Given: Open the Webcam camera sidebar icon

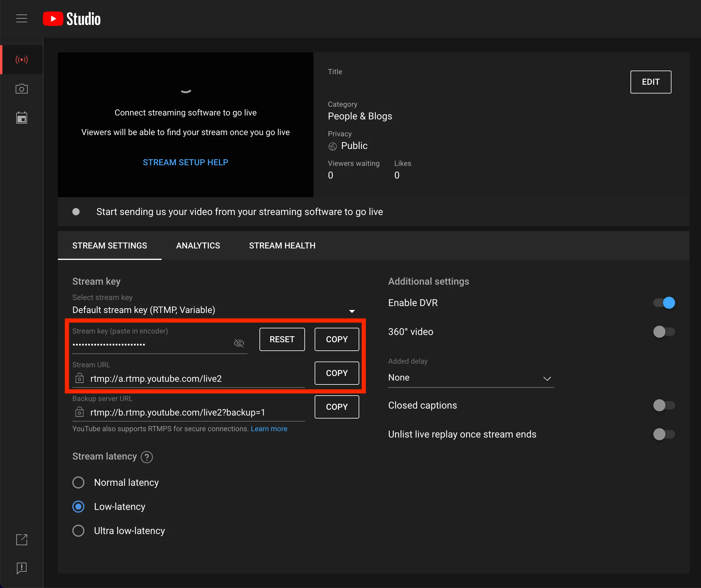Looking at the screenshot, I should [x=22, y=89].
